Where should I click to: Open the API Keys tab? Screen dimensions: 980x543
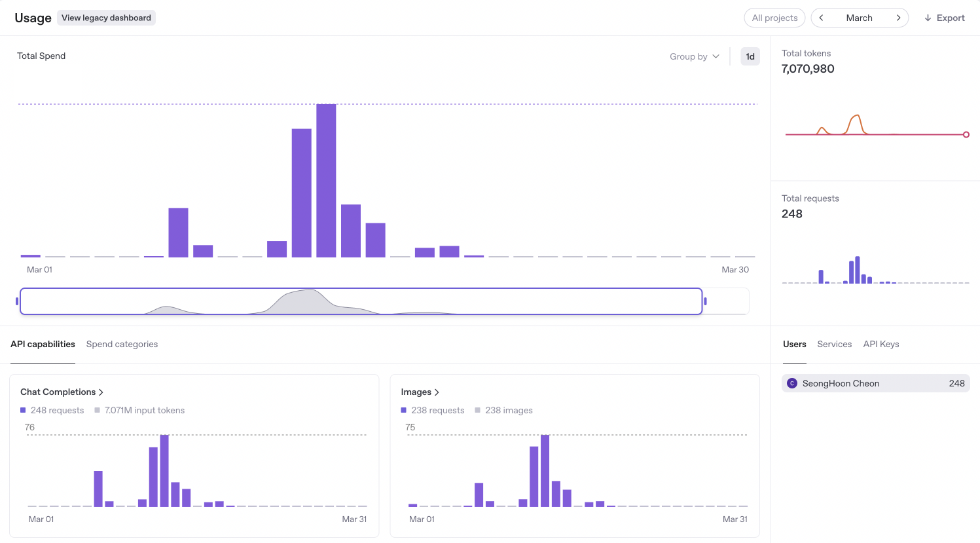pyautogui.click(x=880, y=344)
